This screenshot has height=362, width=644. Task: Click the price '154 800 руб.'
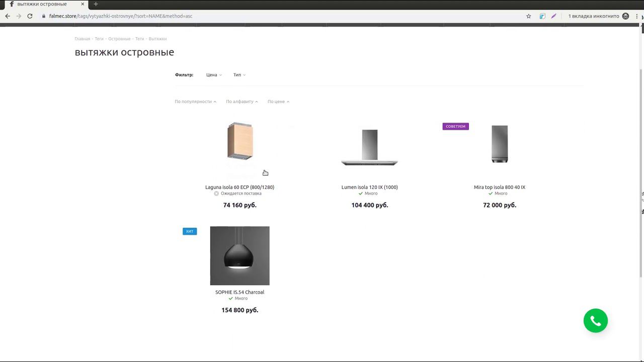(x=240, y=310)
